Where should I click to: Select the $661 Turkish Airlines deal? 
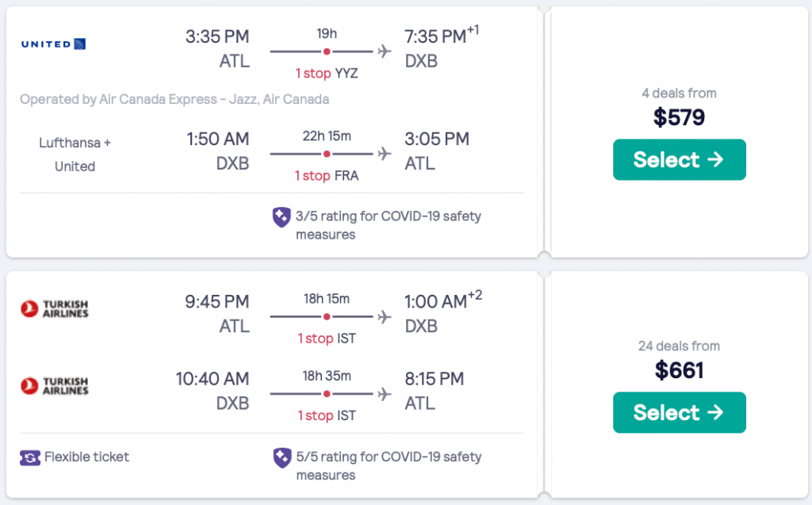pos(679,412)
